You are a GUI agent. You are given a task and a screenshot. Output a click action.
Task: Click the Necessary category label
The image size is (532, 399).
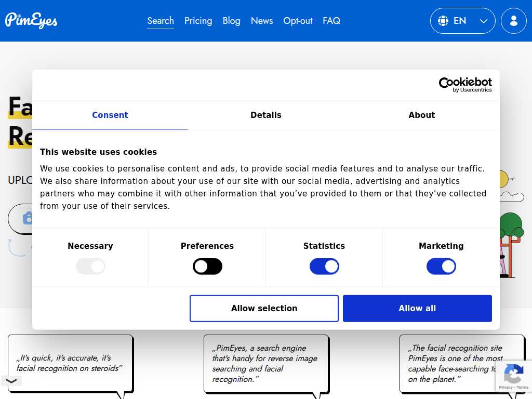click(x=90, y=246)
